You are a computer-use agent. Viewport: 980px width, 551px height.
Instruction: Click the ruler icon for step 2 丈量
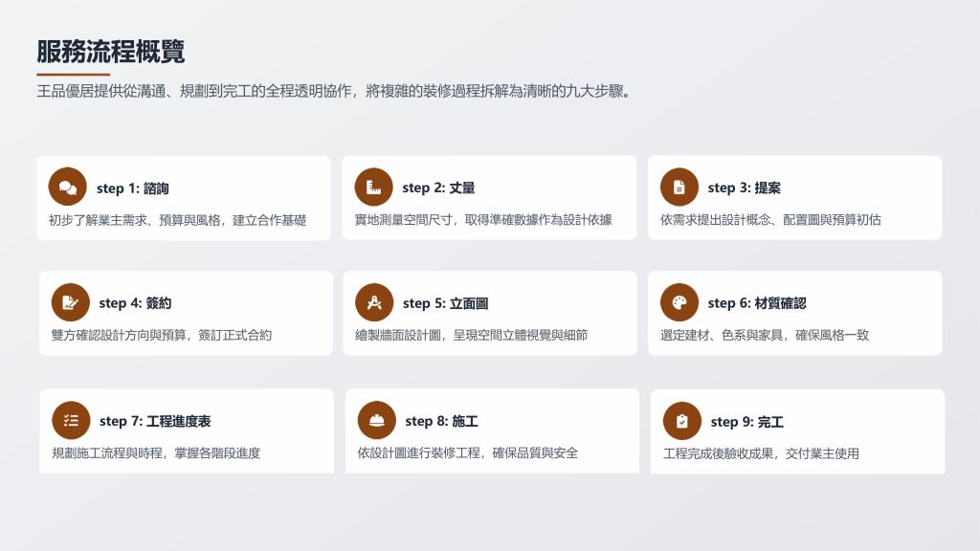373,187
